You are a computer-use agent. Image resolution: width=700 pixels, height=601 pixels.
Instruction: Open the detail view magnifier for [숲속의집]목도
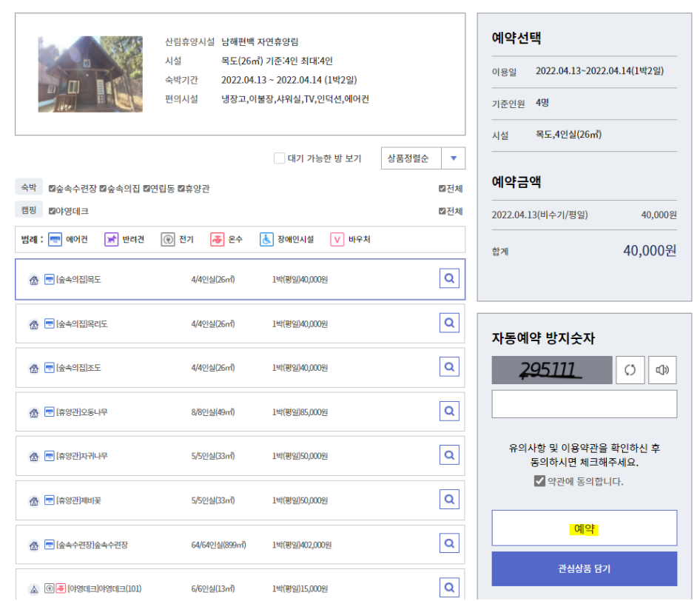[x=449, y=278]
